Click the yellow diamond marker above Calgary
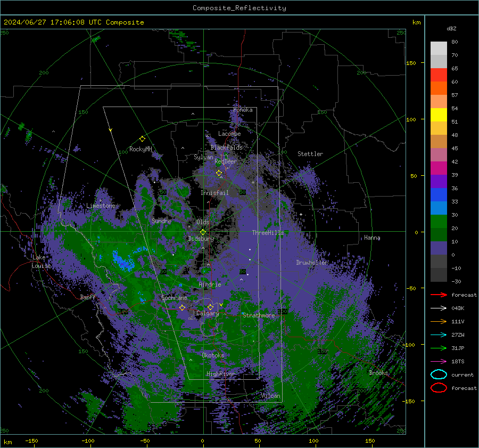 click(x=210, y=307)
